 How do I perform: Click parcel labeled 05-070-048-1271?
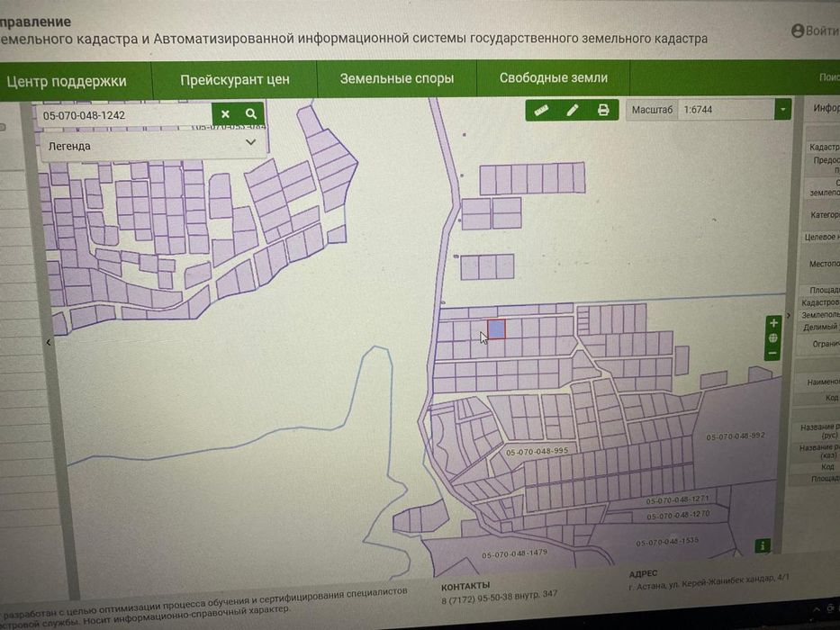pyautogui.click(x=677, y=499)
